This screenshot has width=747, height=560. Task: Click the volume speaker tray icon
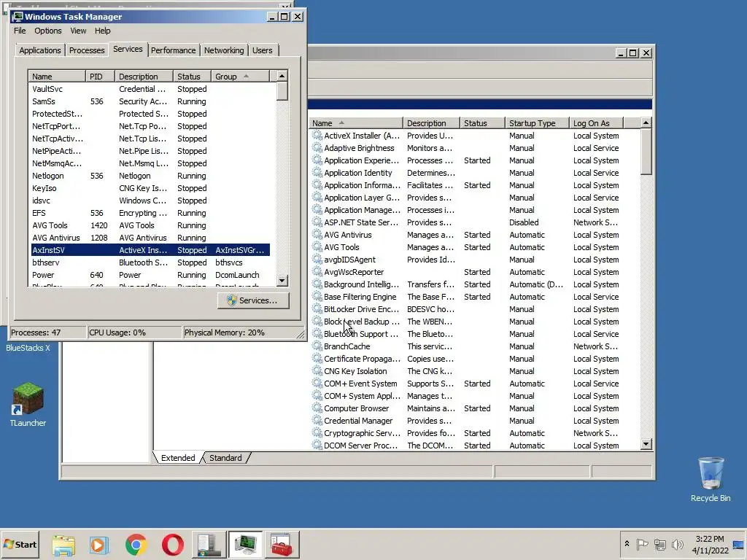tap(677, 544)
